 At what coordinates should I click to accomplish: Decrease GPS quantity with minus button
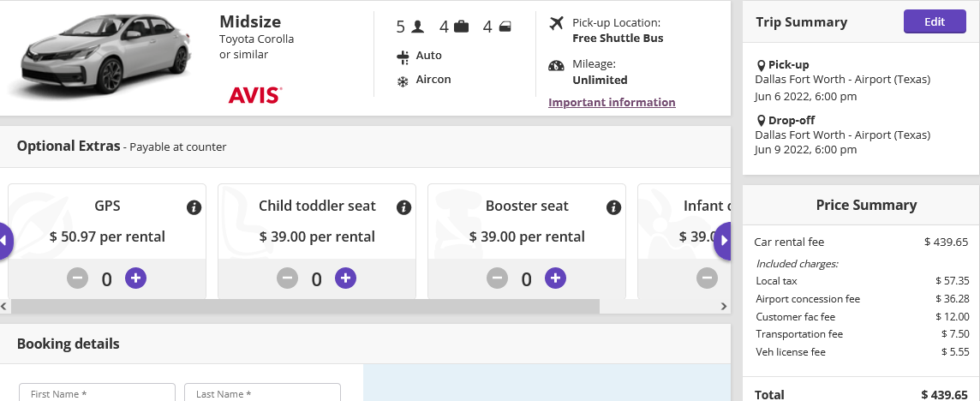pos(77,278)
